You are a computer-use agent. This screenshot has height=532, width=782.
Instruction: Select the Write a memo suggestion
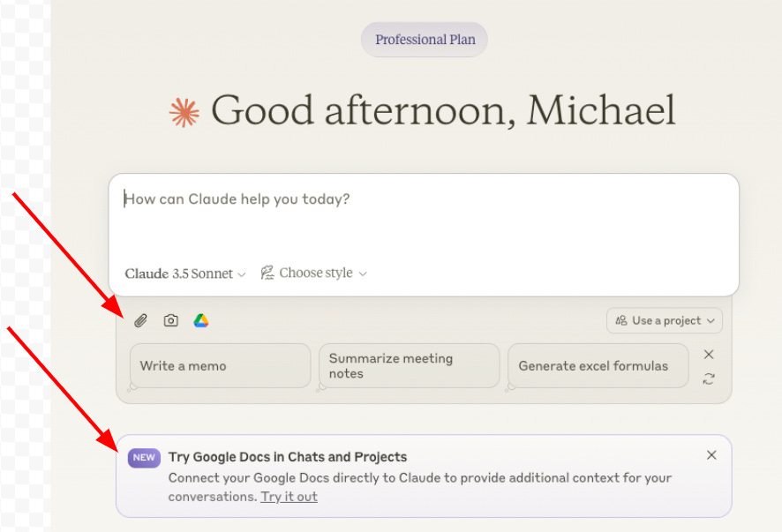point(220,366)
